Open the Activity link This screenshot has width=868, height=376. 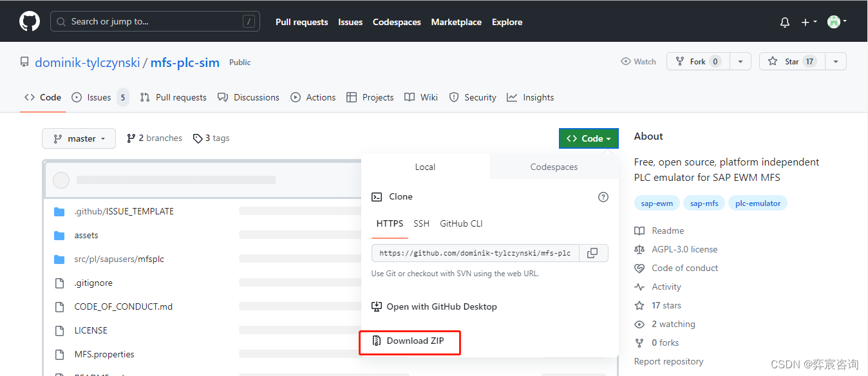pyautogui.click(x=658, y=287)
